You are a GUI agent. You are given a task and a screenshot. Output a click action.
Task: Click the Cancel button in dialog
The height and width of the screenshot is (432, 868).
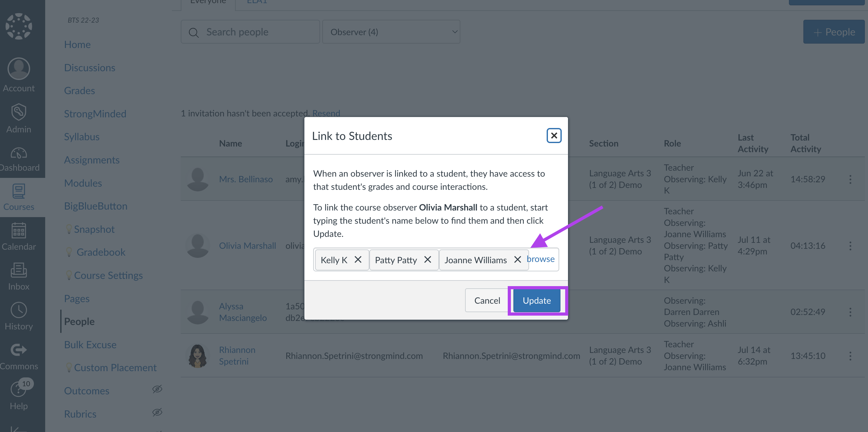point(487,300)
